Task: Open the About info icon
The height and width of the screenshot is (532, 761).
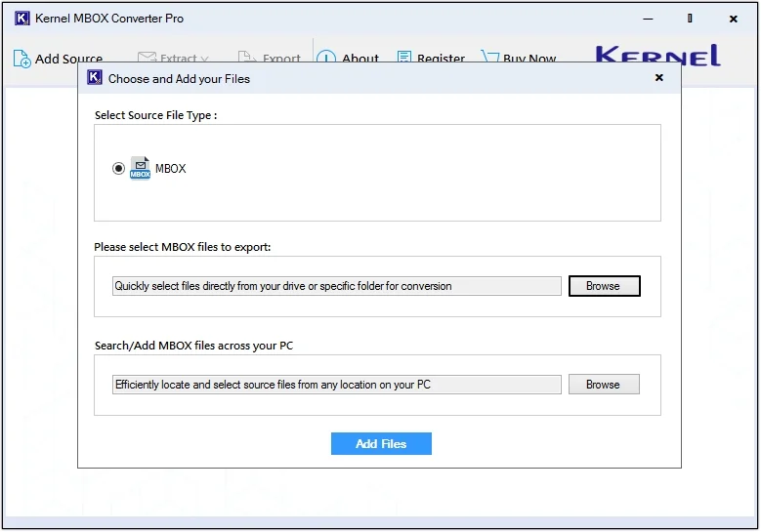Action: tap(326, 57)
